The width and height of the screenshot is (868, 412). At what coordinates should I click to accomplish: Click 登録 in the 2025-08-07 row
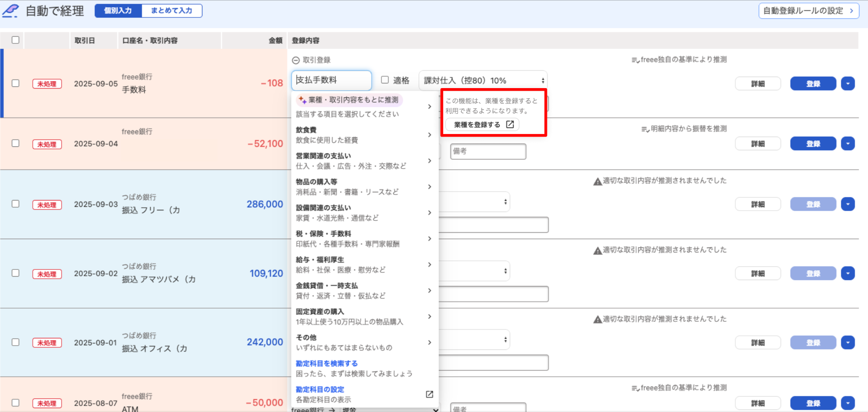click(x=813, y=403)
